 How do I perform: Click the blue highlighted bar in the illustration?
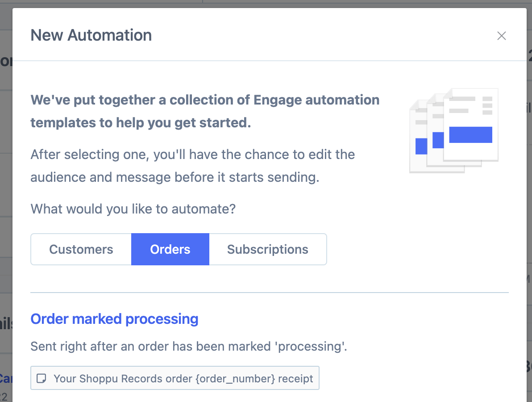pyautogui.click(x=470, y=135)
